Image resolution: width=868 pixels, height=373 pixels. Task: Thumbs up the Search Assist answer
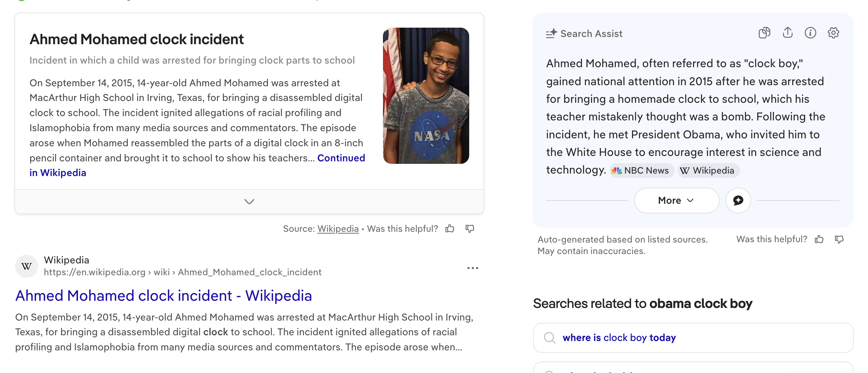tap(819, 239)
